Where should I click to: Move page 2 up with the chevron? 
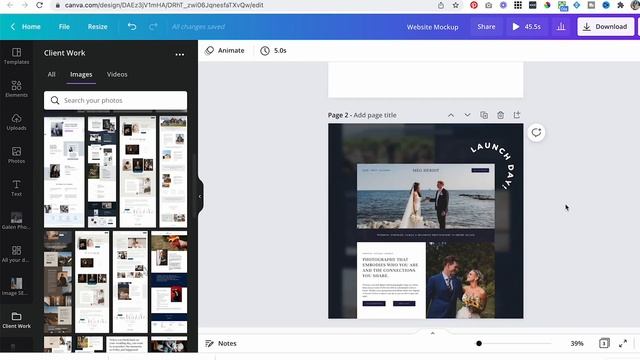(x=451, y=115)
